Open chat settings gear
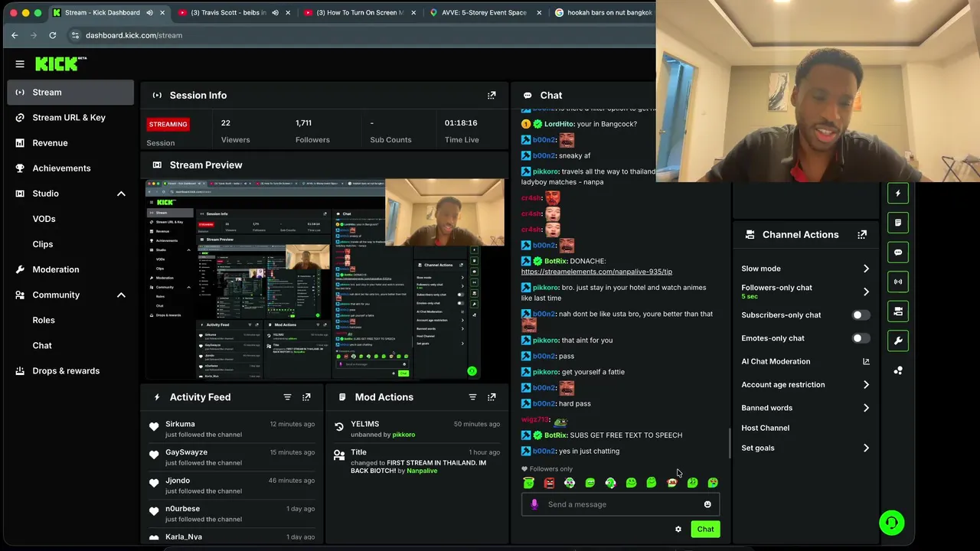This screenshot has width=980, height=551. tap(678, 529)
